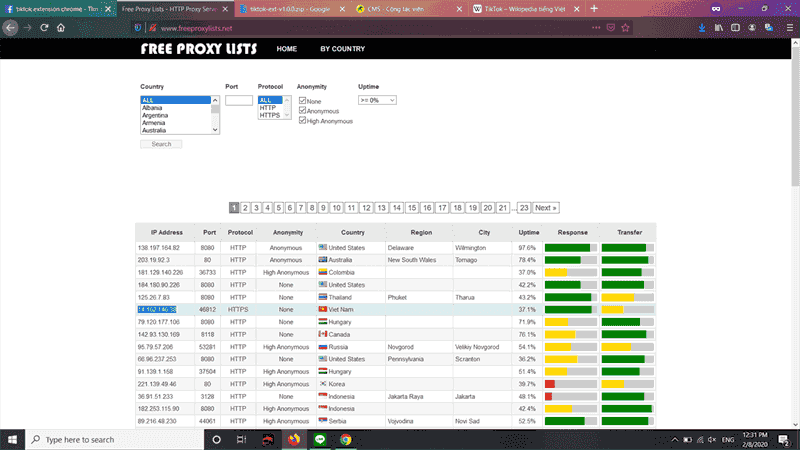Image resolution: width=800 pixels, height=450 pixels.
Task: Open a new tab with the plus icon
Action: (x=594, y=9)
